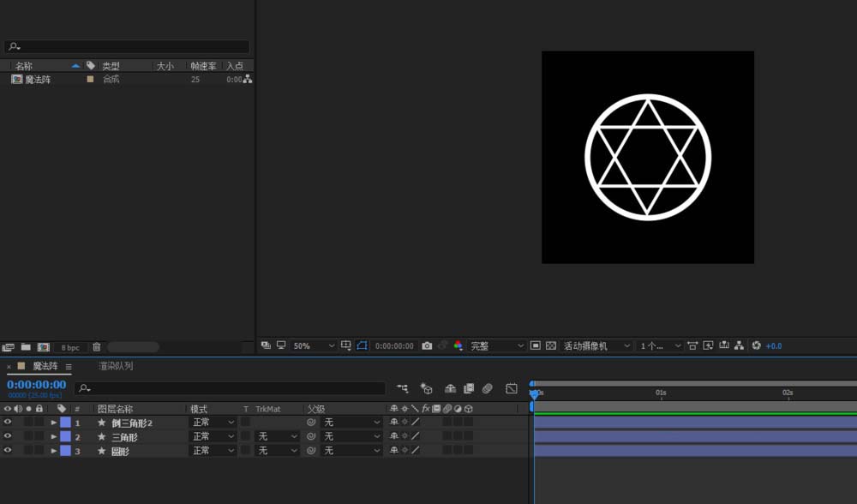Switch to the 渲染队列 tab
This screenshot has width=857, height=504.
pyautogui.click(x=116, y=367)
